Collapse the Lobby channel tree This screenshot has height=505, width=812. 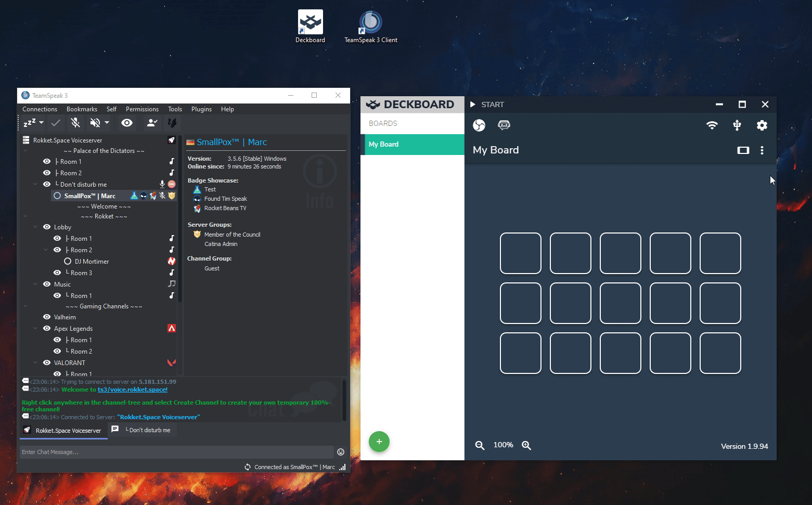click(x=35, y=227)
